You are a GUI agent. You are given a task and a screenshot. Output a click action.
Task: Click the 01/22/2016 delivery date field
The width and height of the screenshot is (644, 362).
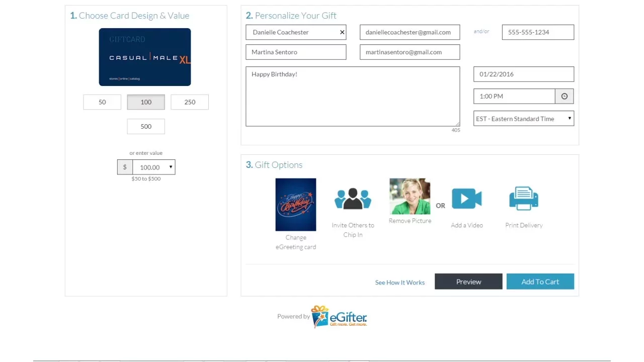point(524,74)
